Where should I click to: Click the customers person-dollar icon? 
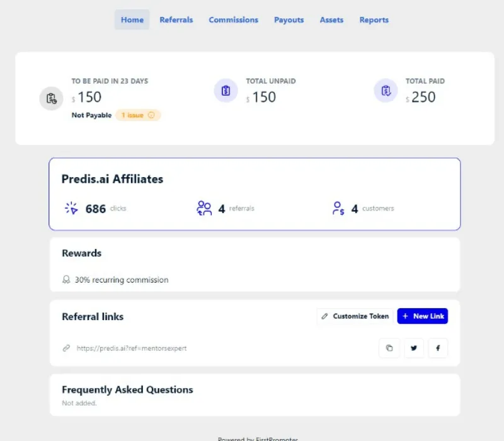coord(338,209)
